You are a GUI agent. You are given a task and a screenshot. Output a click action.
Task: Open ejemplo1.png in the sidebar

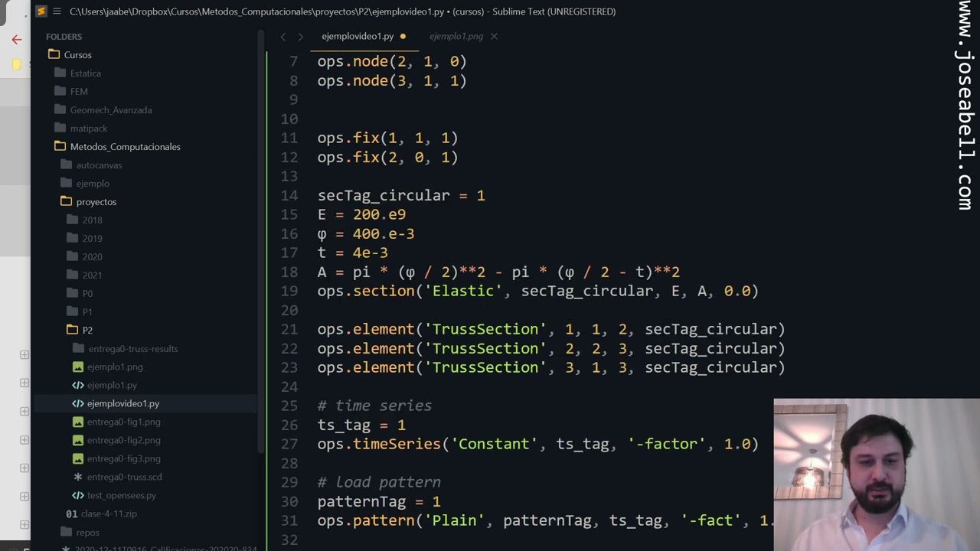click(115, 367)
